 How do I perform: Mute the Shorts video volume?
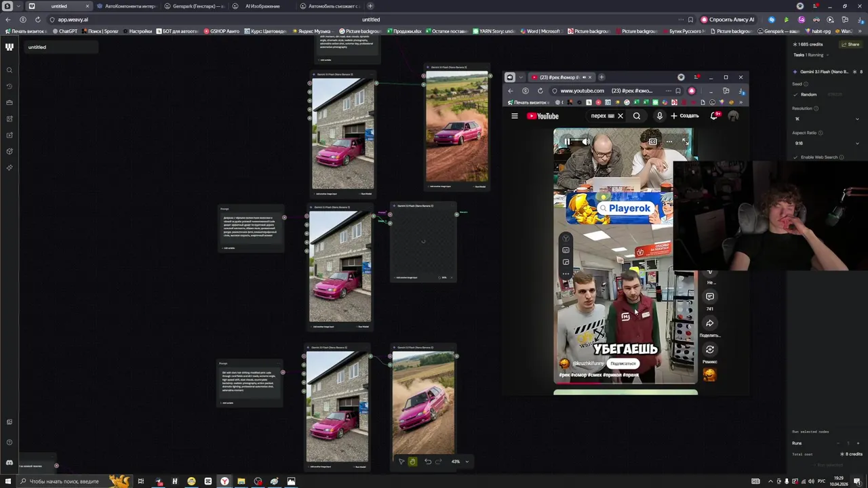[x=585, y=142]
